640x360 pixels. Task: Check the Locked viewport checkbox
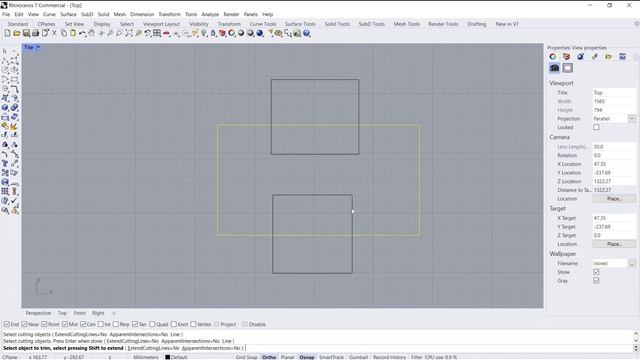click(596, 127)
